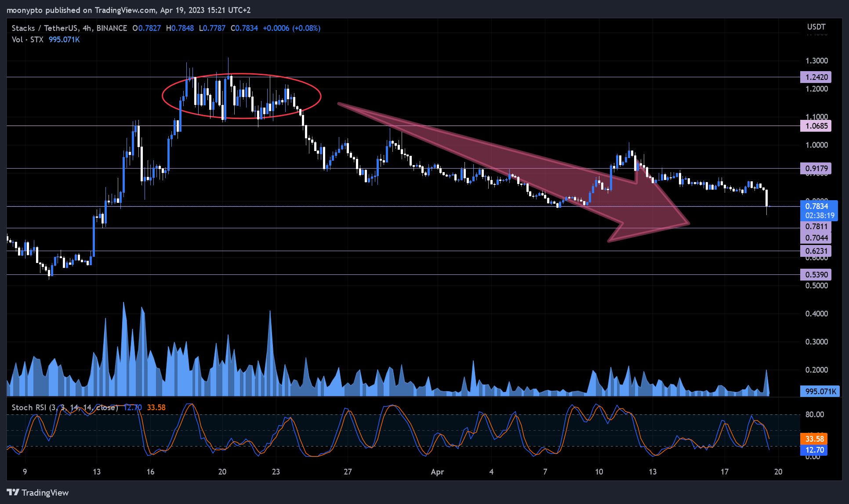
Task: Click the 80.00 Stoch RSI axis level
Action: (815, 414)
